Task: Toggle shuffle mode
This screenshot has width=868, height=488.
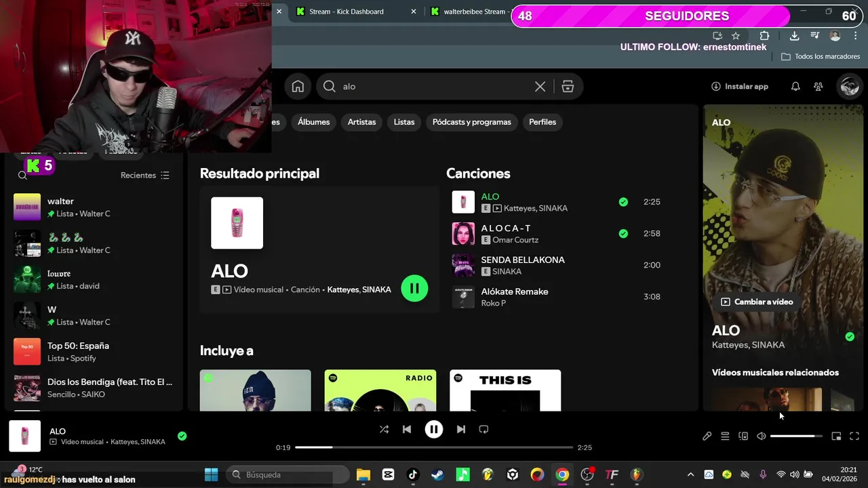Action: pyautogui.click(x=384, y=429)
